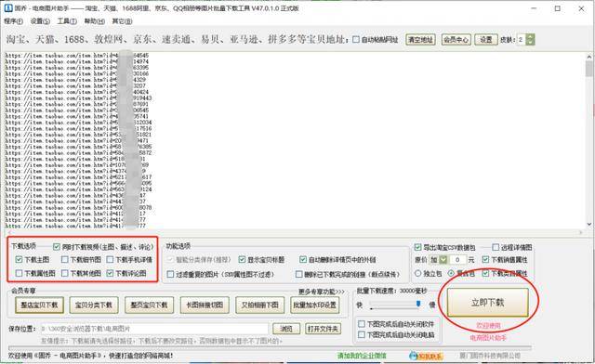Image resolution: width=595 pixels, height=364 pixels.
Task: Enable 下载细节图 checkbox
Action: click(65, 260)
